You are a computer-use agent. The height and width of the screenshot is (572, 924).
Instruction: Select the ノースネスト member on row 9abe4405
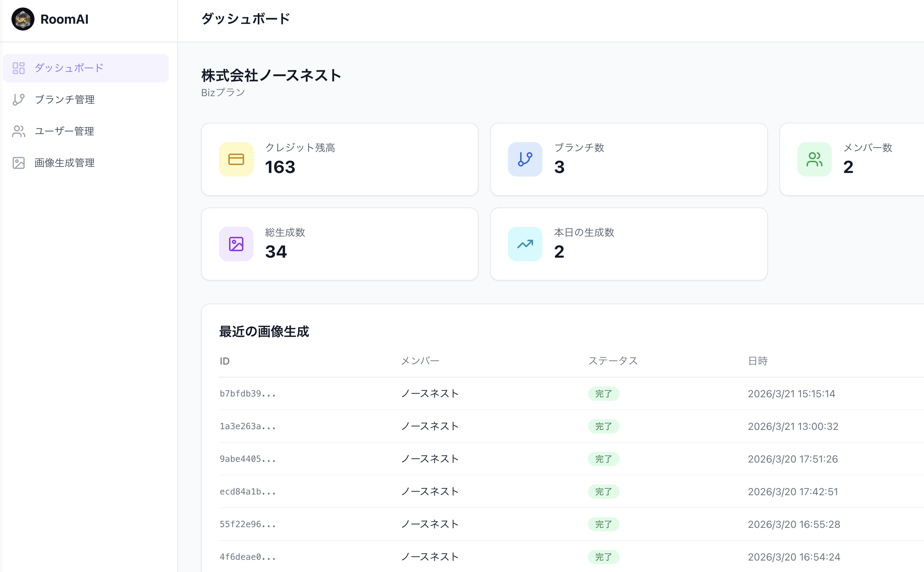pyautogui.click(x=429, y=459)
